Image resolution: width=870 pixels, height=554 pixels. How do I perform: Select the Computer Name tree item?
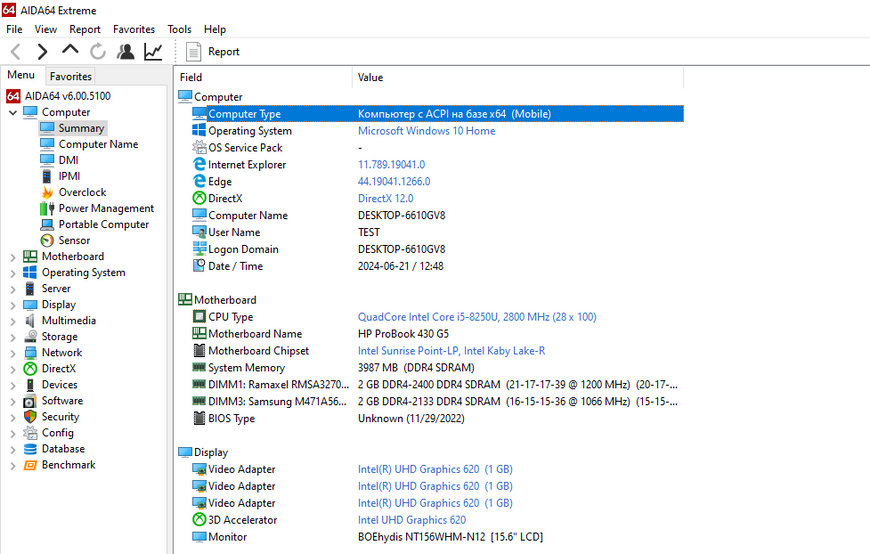pos(98,144)
